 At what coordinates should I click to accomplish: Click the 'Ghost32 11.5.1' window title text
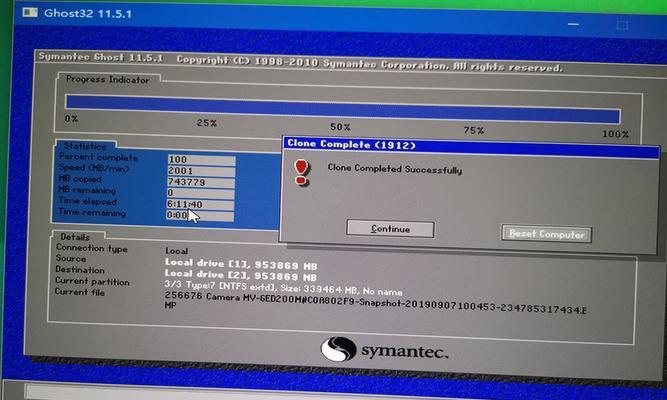tap(88, 13)
